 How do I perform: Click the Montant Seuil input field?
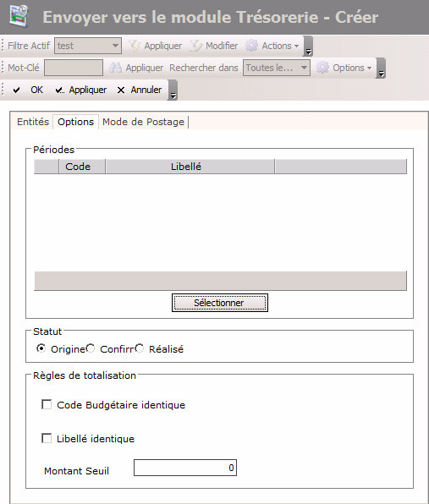coord(185,468)
